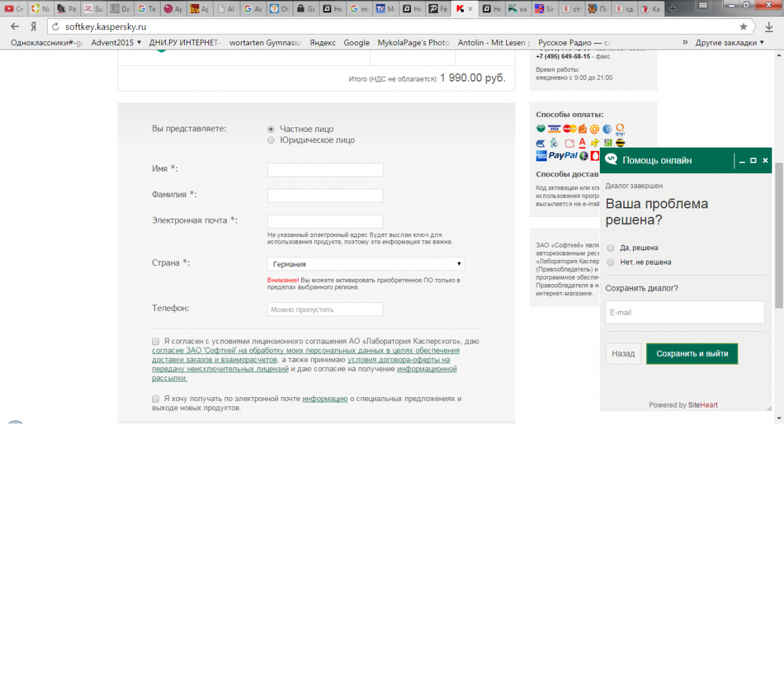This screenshot has height=676, width=784.
Task: Click the MasterCard payment icon
Action: [570, 129]
